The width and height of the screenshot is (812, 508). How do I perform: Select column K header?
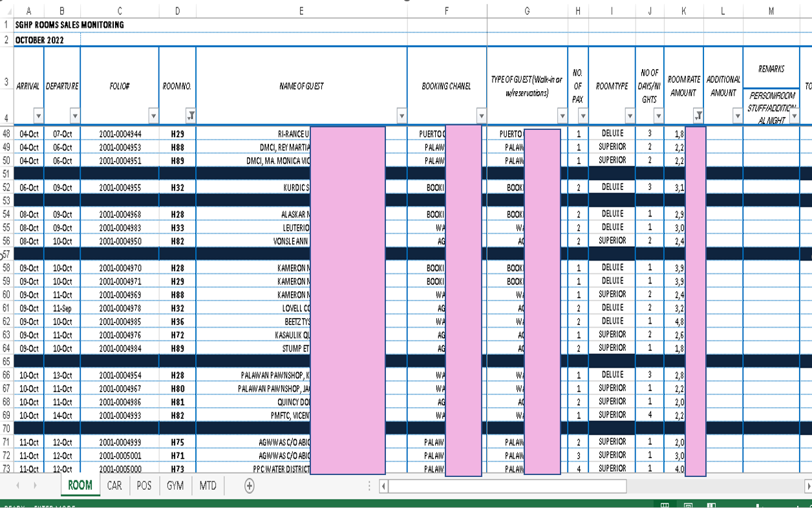[x=683, y=11]
